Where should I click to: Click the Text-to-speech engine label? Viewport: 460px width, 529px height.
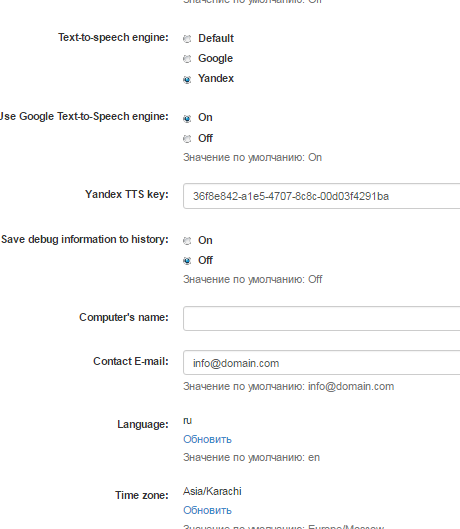(113, 37)
